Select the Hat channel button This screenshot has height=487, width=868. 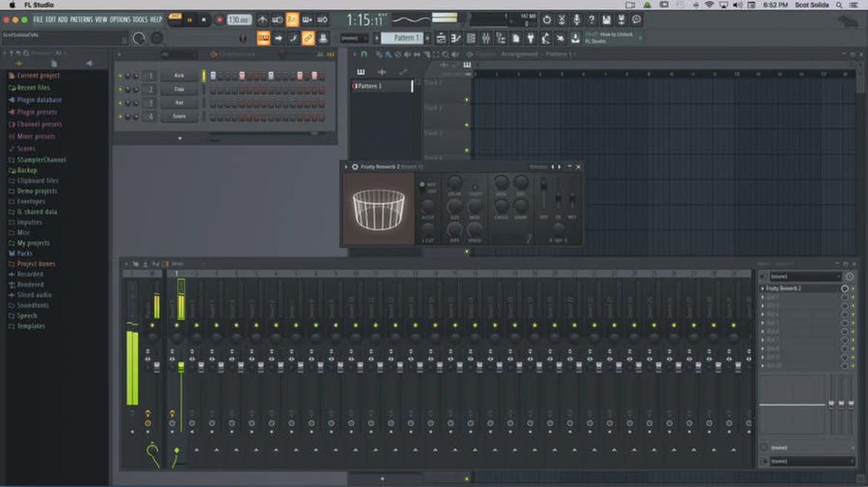point(179,103)
